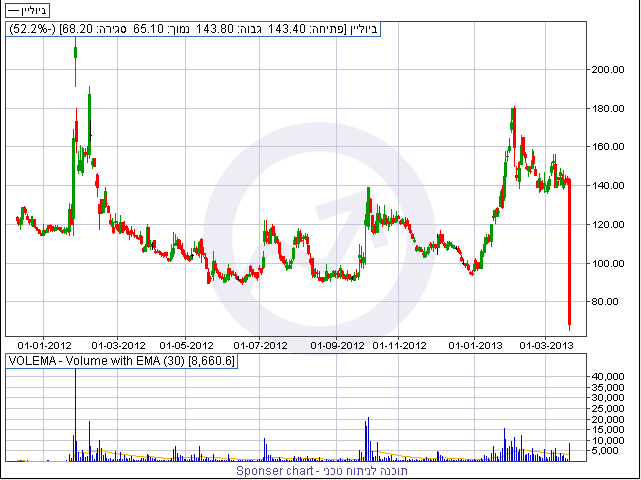This screenshot has height=480, width=641.
Task: Click the Sponser chart footer text
Action: tap(322, 471)
